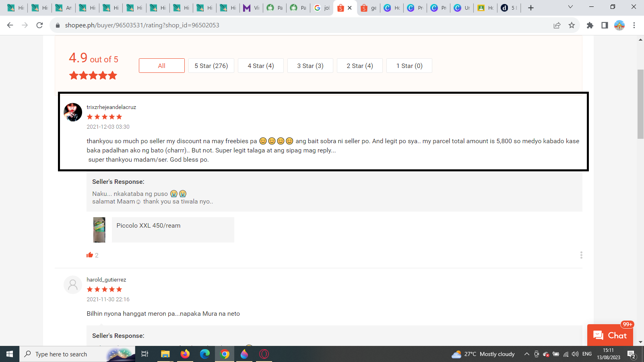Click the review date 2021-11-30 22:16
644x362 pixels.
tap(108, 299)
